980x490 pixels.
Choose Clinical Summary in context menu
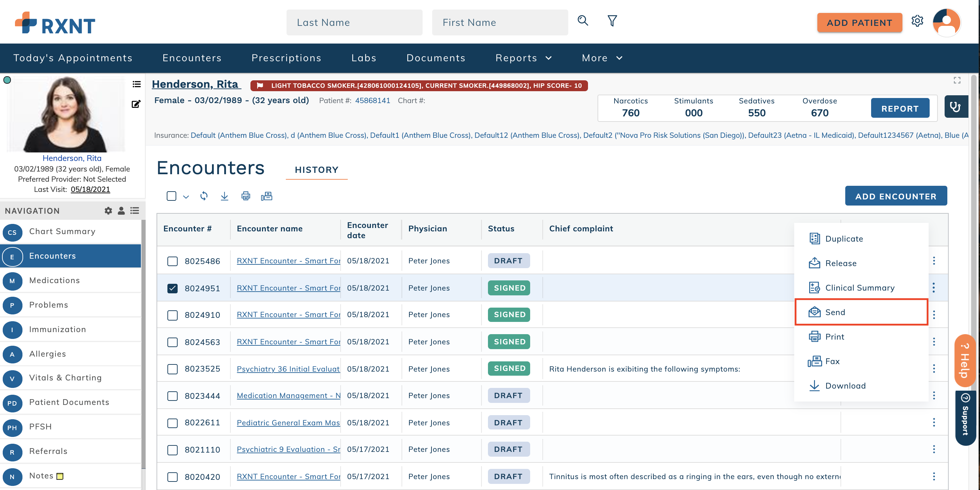click(x=861, y=288)
